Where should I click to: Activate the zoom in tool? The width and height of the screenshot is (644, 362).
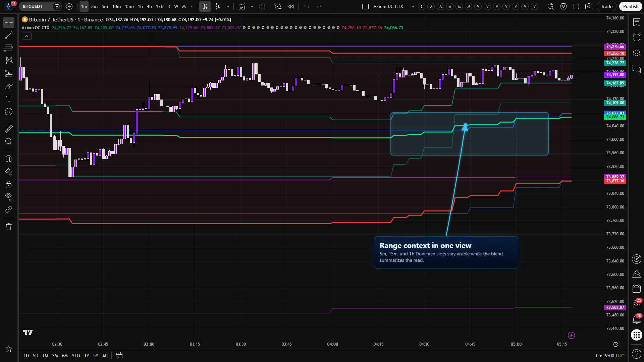(9, 141)
